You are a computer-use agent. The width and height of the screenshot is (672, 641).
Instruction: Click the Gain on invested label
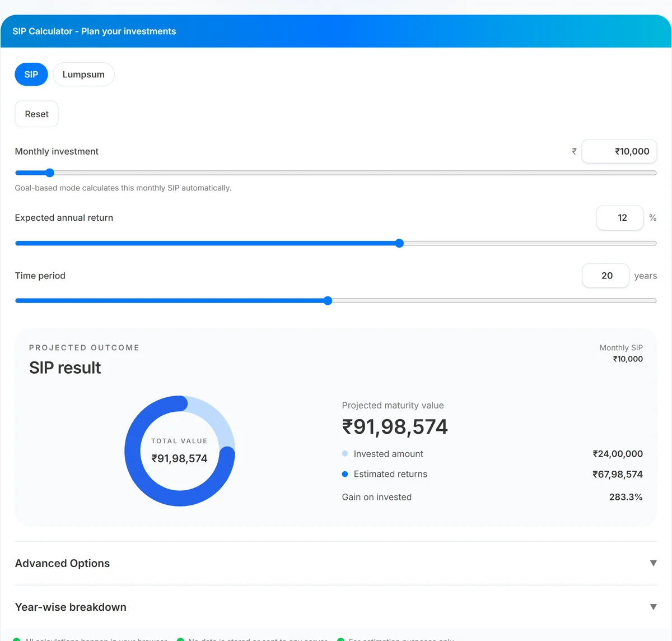click(377, 497)
